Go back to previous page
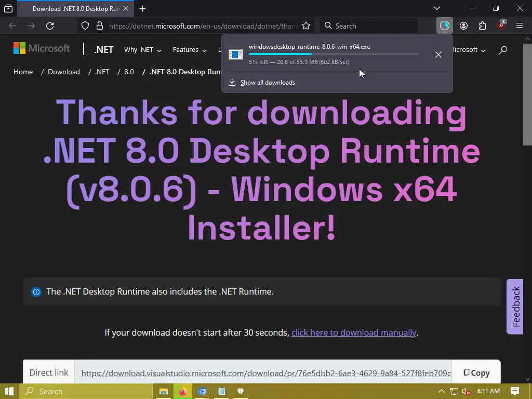This screenshot has width=532, height=399. click(12, 26)
